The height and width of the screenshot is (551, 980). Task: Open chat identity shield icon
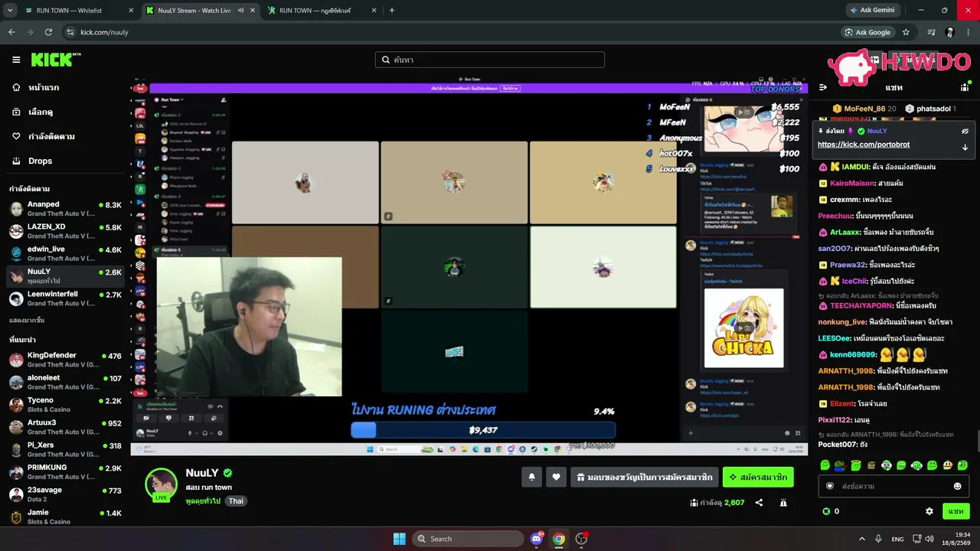829,486
